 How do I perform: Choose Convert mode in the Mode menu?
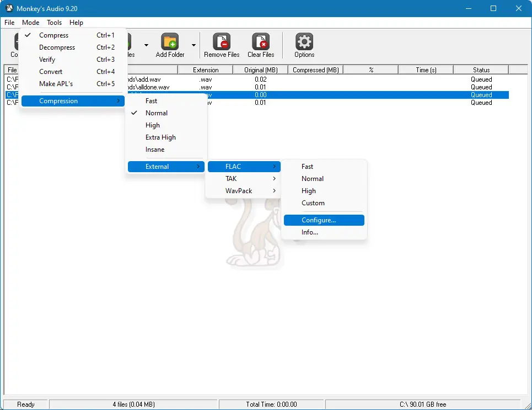(73, 72)
